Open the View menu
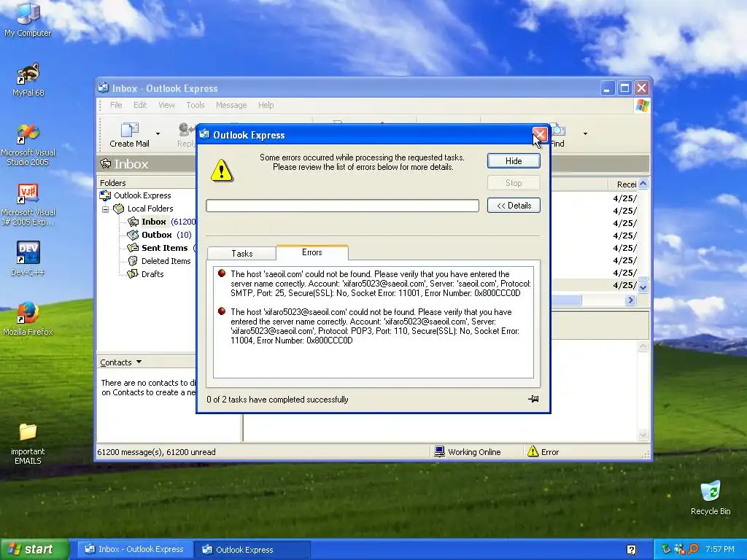The image size is (747, 560). 166,105
